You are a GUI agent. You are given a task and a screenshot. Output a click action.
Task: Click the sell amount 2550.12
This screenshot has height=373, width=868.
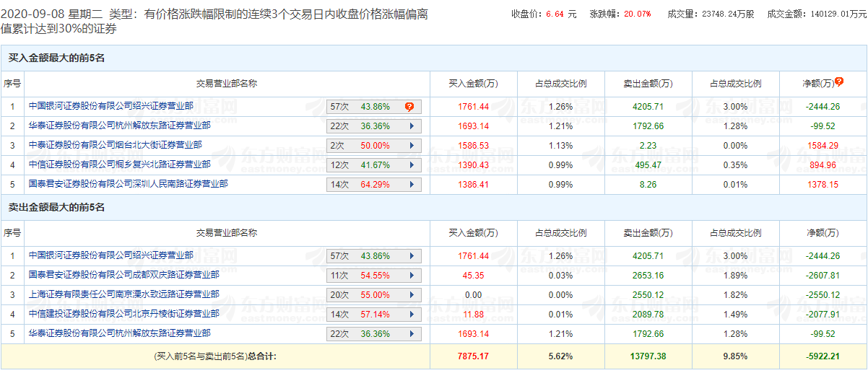click(648, 295)
